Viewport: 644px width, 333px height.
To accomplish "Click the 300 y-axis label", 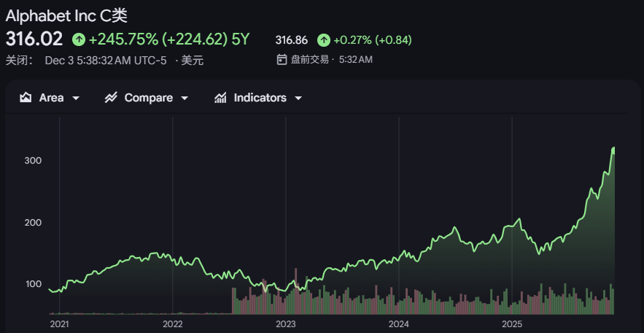I will (x=34, y=161).
